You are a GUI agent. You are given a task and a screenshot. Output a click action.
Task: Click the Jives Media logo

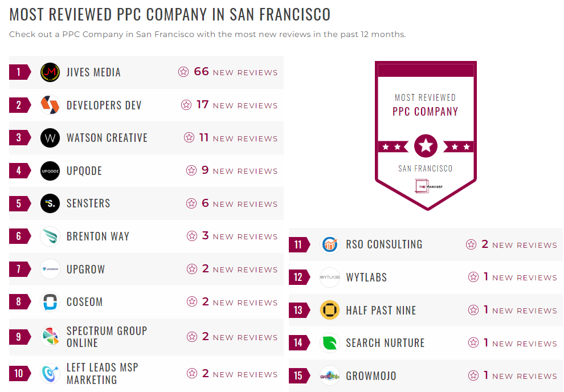(x=50, y=72)
